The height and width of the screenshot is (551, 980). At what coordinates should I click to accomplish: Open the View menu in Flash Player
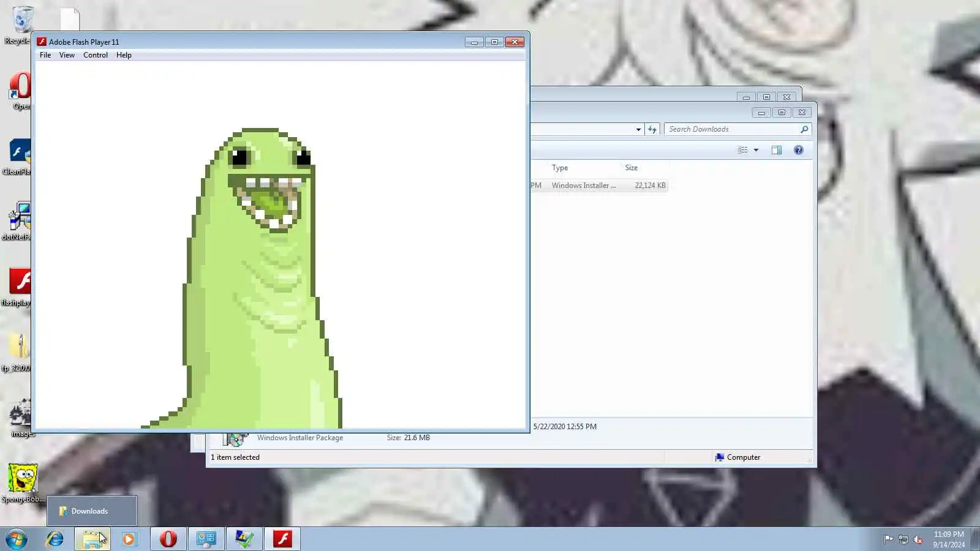[x=67, y=55]
